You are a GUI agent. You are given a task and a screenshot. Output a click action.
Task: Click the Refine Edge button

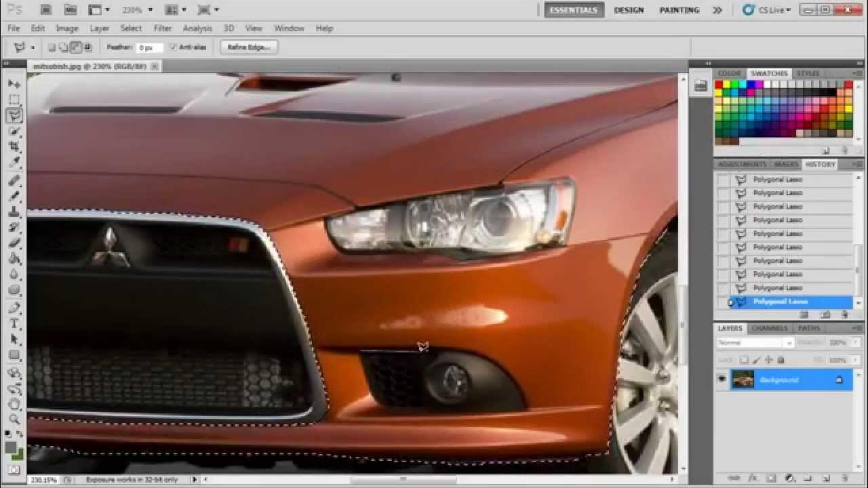pos(249,47)
